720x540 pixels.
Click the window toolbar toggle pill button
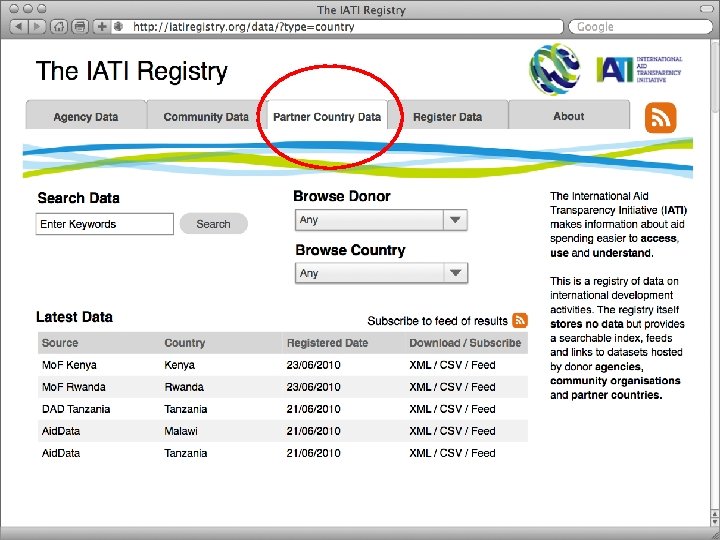pos(707,9)
